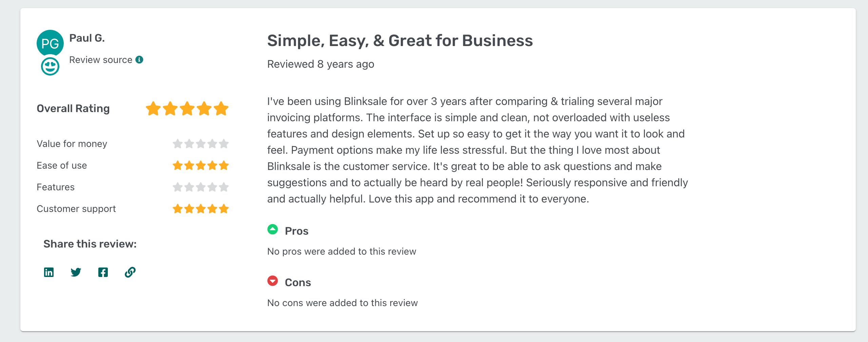The image size is (868, 342).
Task: Select the first star under Value for money
Action: (x=177, y=144)
